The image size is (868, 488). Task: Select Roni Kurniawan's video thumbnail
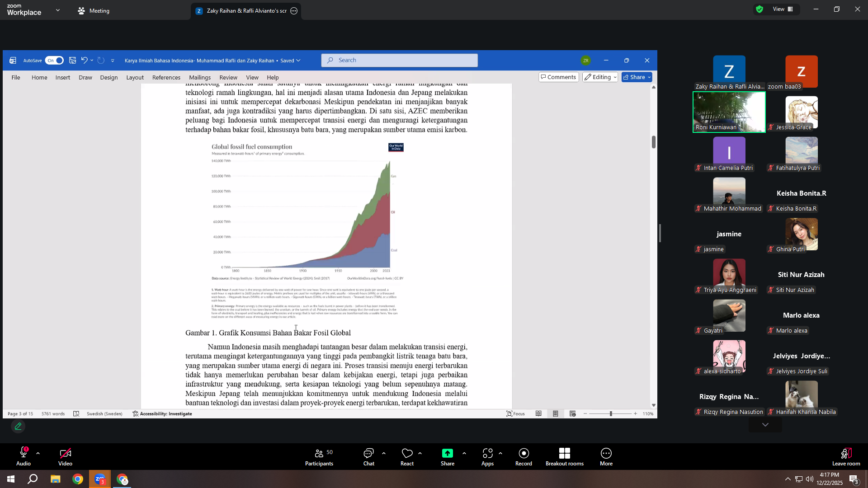[729, 112]
